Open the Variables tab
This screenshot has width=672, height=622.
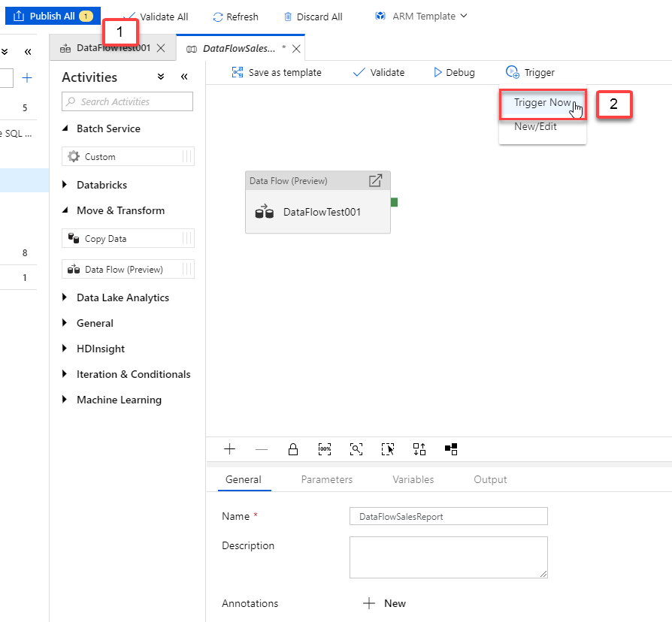413,479
